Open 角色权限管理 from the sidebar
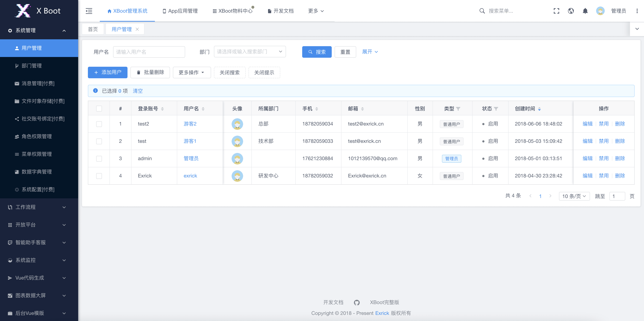This screenshot has height=321, width=644. coord(36,137)
